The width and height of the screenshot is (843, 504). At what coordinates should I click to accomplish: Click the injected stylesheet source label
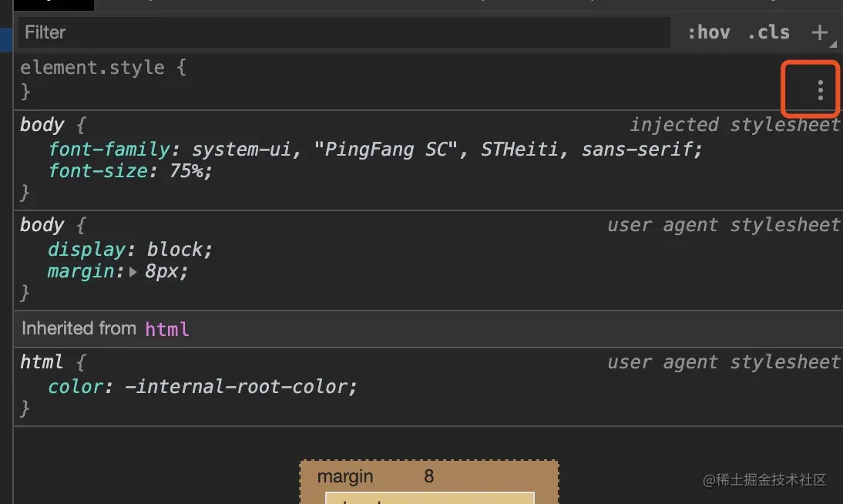coord(734,125)
